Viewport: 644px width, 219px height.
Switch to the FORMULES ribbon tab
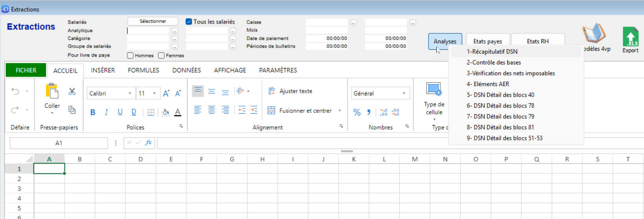click(144, 70)
